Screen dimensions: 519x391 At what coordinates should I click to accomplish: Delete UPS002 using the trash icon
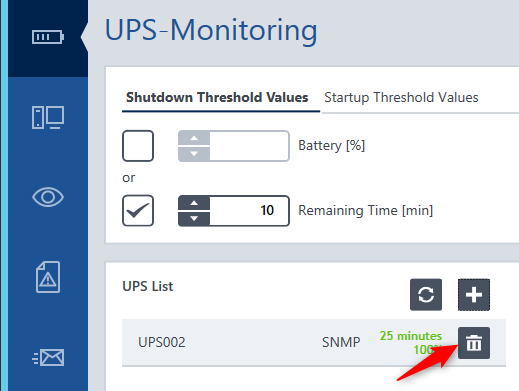[x=474, y=343]
